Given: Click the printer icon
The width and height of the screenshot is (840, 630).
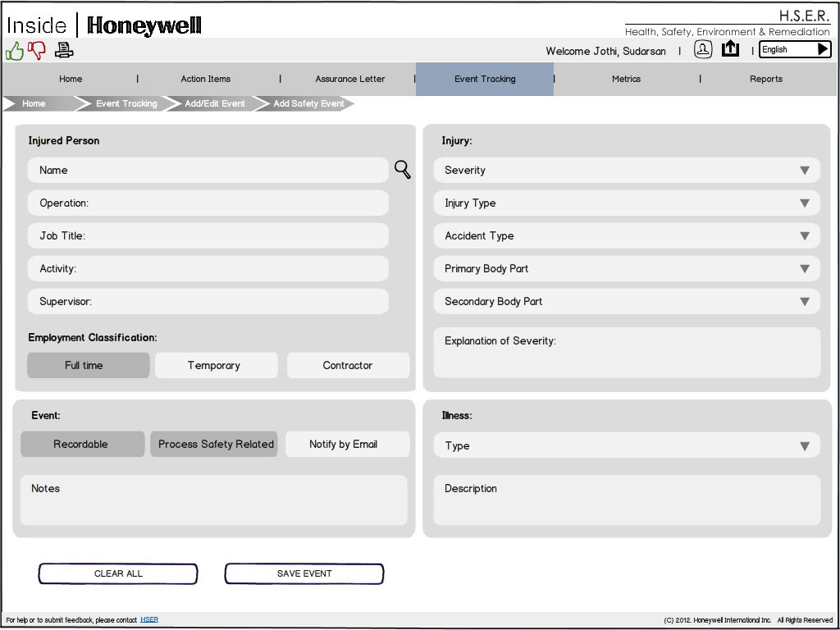Looking at the screenshot, I should 64,51.
